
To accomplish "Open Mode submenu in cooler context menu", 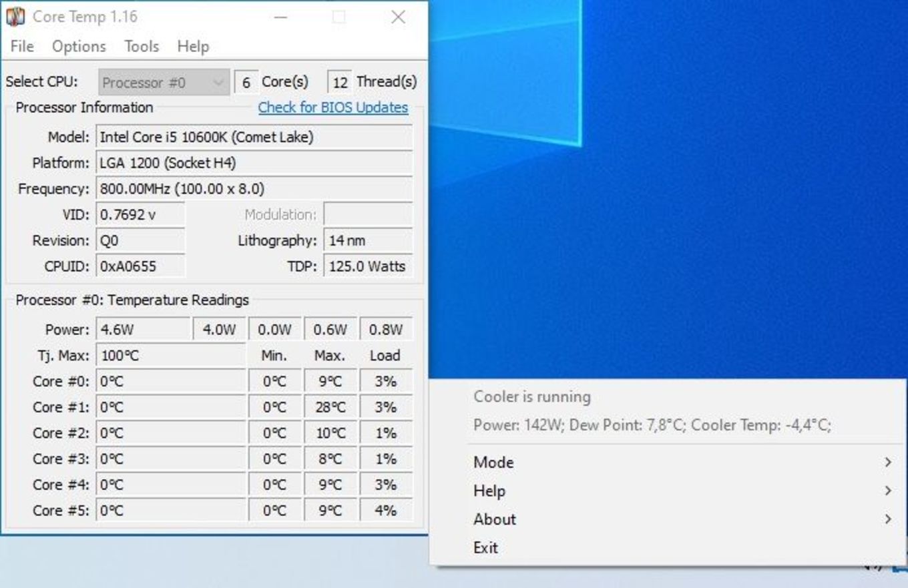I will coord(668,463).
